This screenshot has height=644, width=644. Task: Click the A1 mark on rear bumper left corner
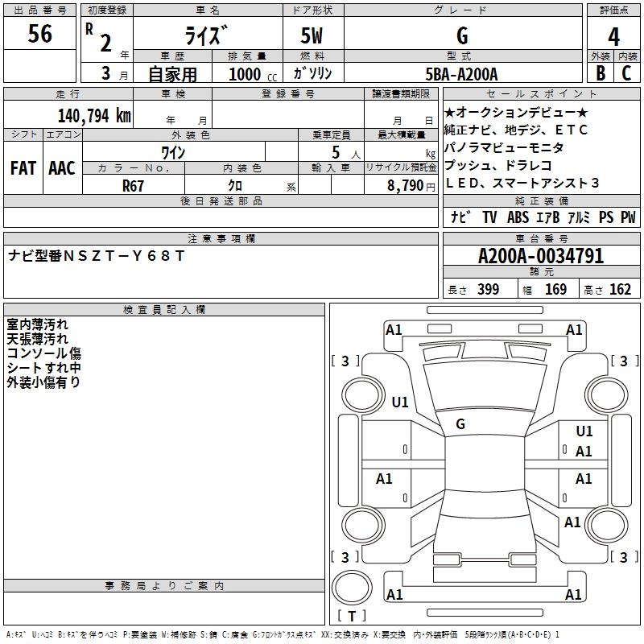394,594
